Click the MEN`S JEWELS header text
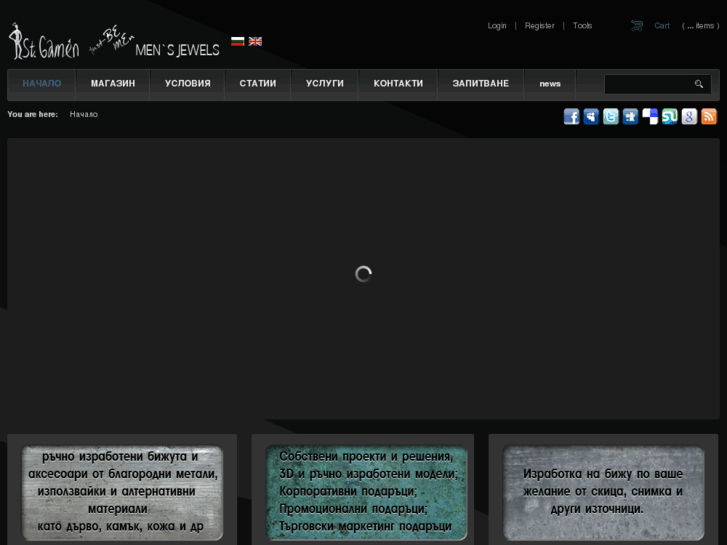The height and width of the screenshot is (545, 727). 177,50
